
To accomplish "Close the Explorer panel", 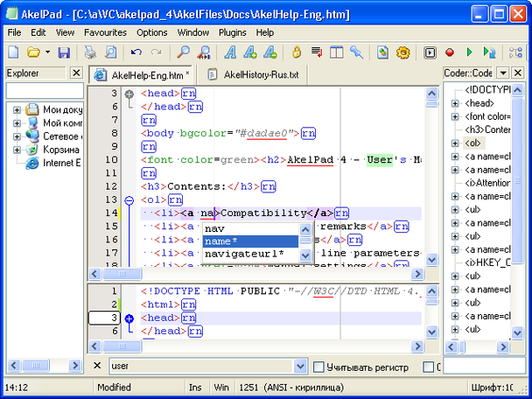I will point(76,73).
